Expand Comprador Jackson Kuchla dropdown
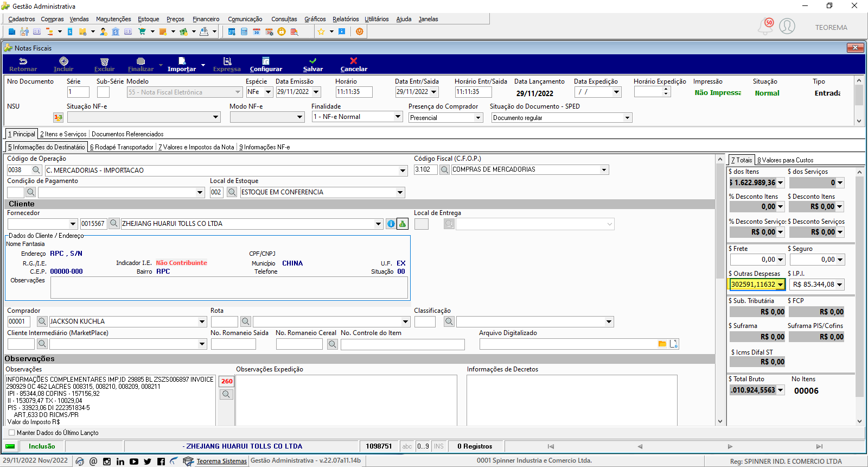868x467 pixels. [202, 321]
